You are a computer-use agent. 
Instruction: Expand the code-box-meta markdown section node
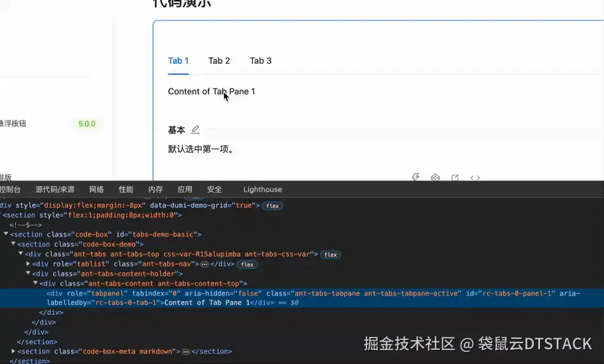pyautogui.click(x=14, y=351)
